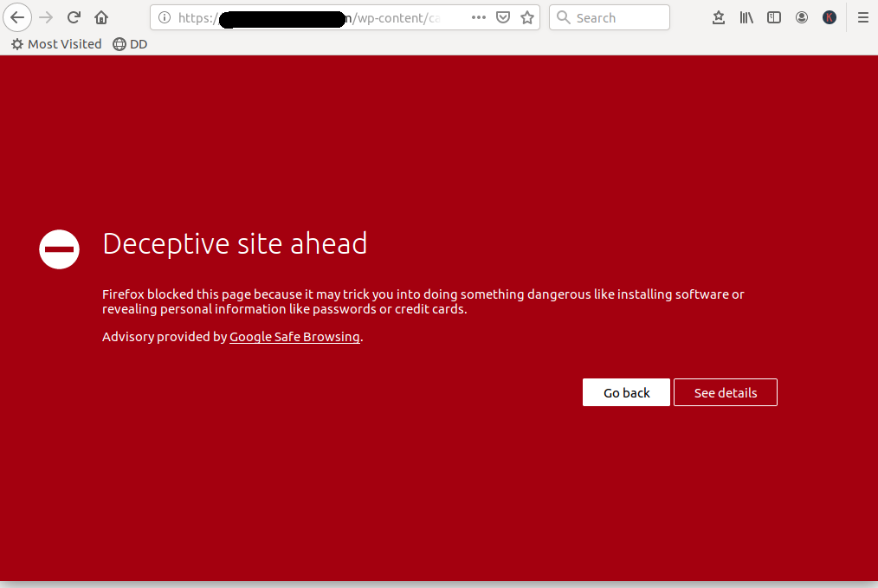Save this page to Pocket
Viewport: 878px width, 588px height.
coord(503,17)
